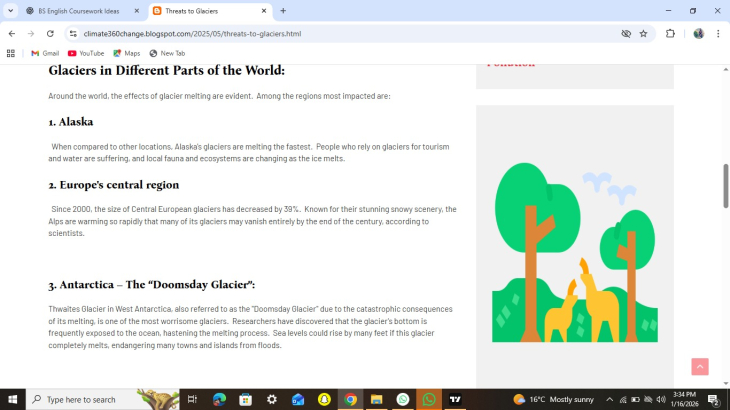Open the site information icon in address bar
Image resolution: width=730 pixels, height=410 pixels.
pyautogui.click(x=73, y=33)
